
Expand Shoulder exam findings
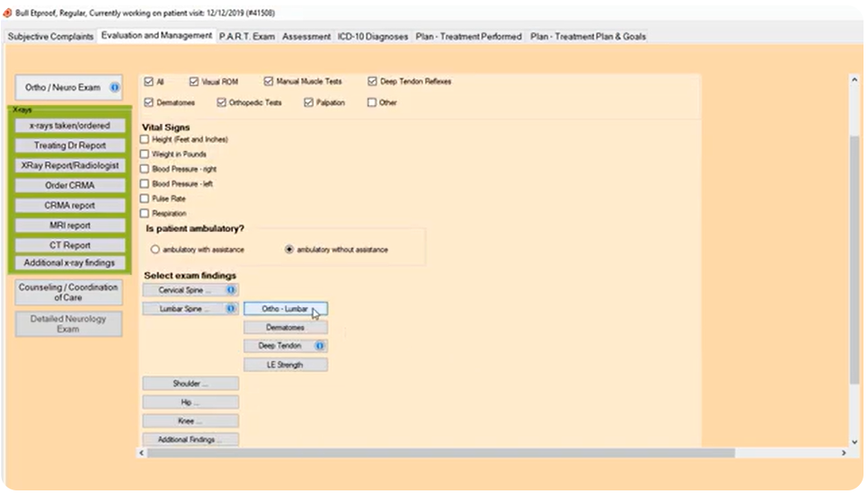point(190,384)
